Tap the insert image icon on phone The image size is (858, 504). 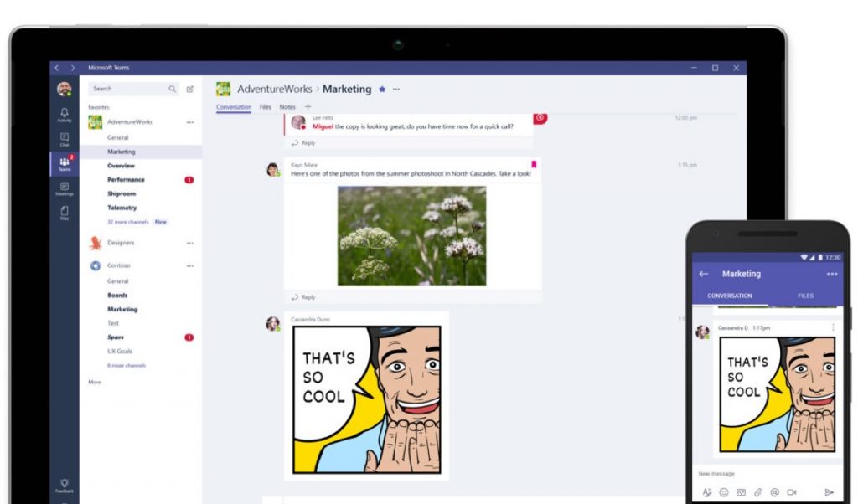pos(741,492)
